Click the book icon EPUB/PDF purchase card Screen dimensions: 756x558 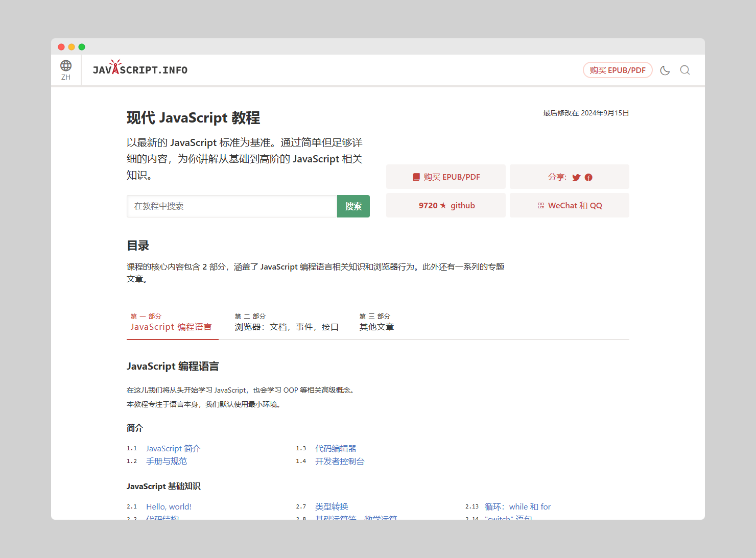click(446, 177)
